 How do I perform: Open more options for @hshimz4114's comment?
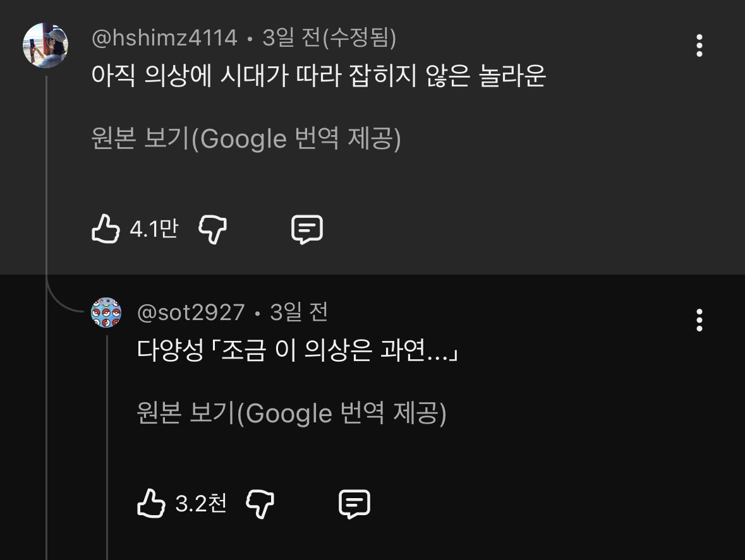699,45
